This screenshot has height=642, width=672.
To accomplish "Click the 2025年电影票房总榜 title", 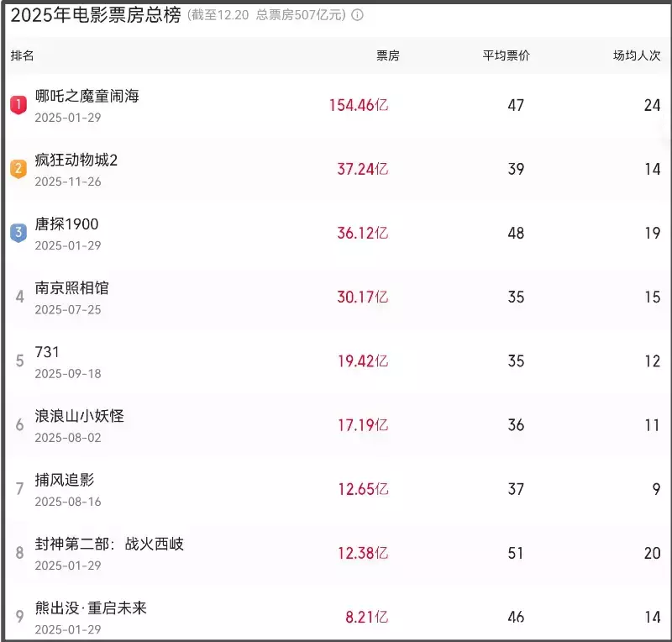I will pyautogui.click(x=95, y=15).
